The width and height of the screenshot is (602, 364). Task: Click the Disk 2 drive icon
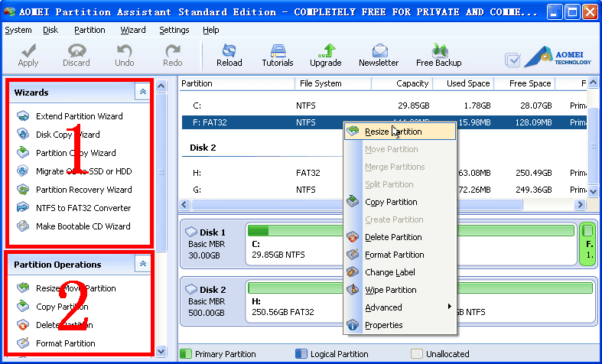pos(191,289)
